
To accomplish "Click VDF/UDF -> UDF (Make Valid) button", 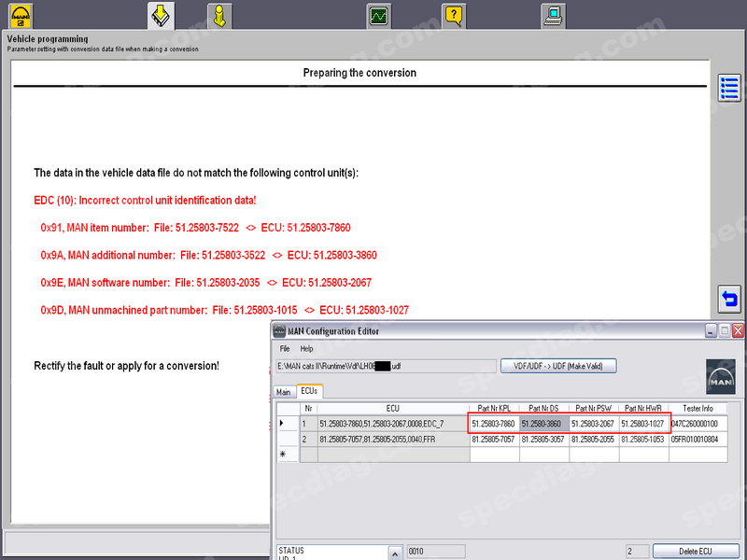I will 558,366.
